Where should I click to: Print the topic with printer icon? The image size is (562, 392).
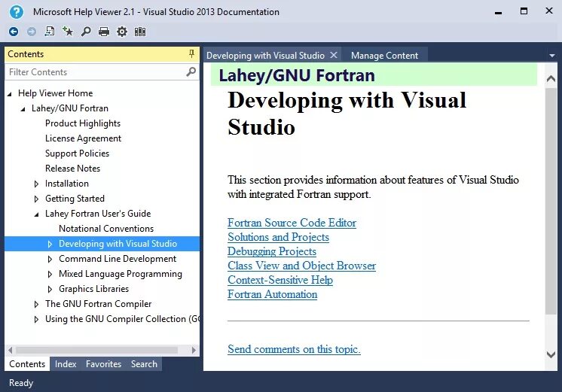104,32
